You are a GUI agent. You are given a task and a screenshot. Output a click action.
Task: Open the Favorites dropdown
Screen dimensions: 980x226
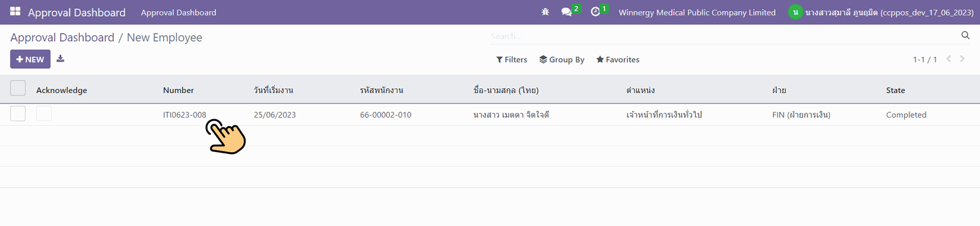click(618, 59)
